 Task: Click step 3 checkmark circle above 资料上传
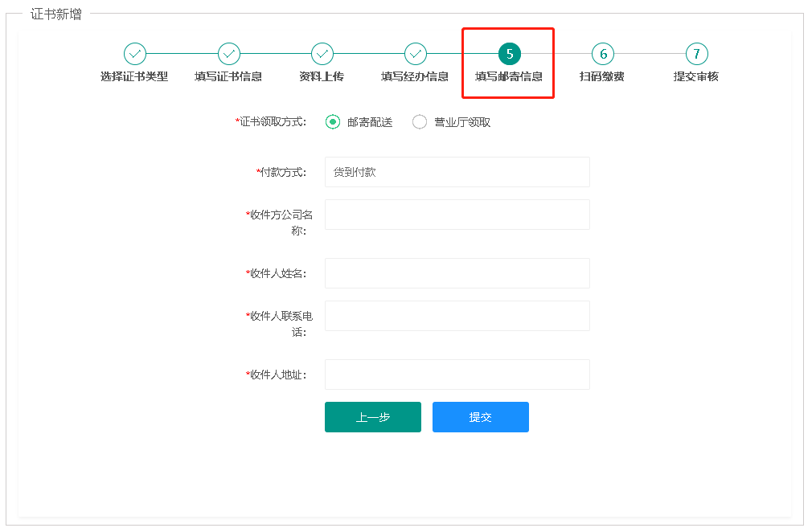322,54
